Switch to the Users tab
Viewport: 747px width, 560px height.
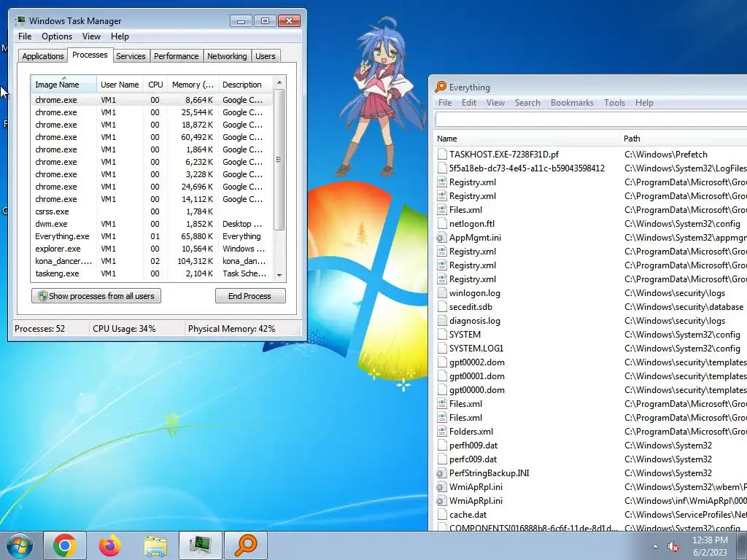pyautogui.click(x=266, y=56)
